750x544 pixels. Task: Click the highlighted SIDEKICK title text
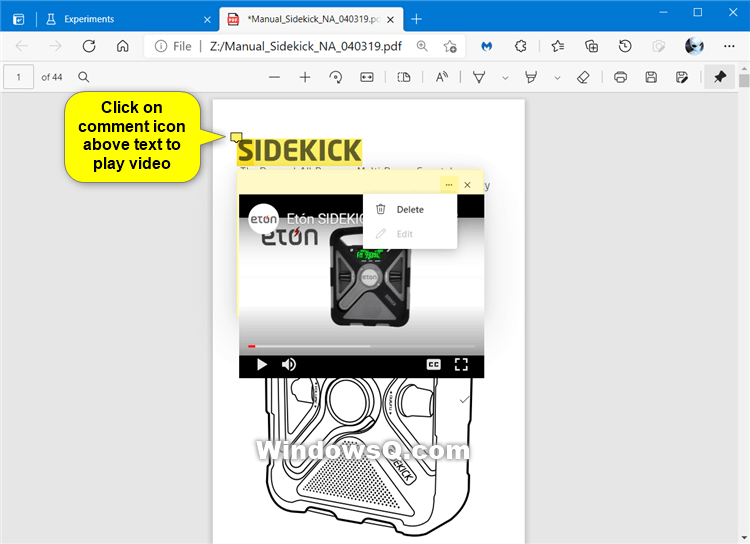(299, 151)
